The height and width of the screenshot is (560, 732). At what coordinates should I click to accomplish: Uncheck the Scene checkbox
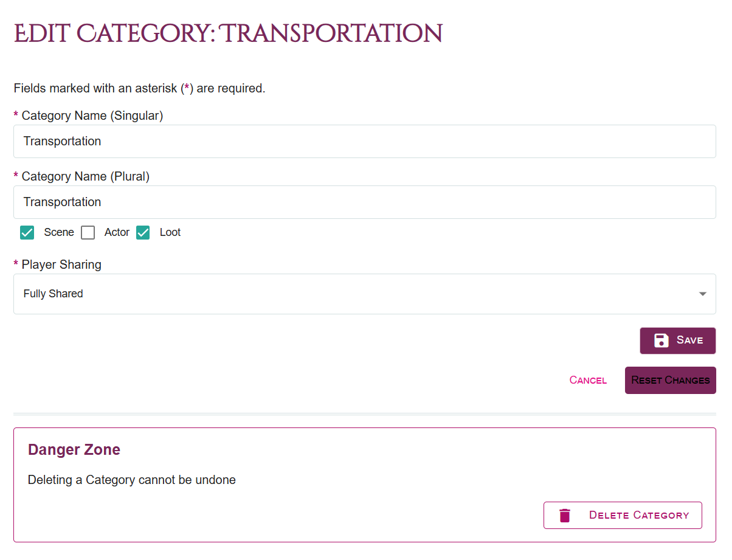(x=27, y=232)
